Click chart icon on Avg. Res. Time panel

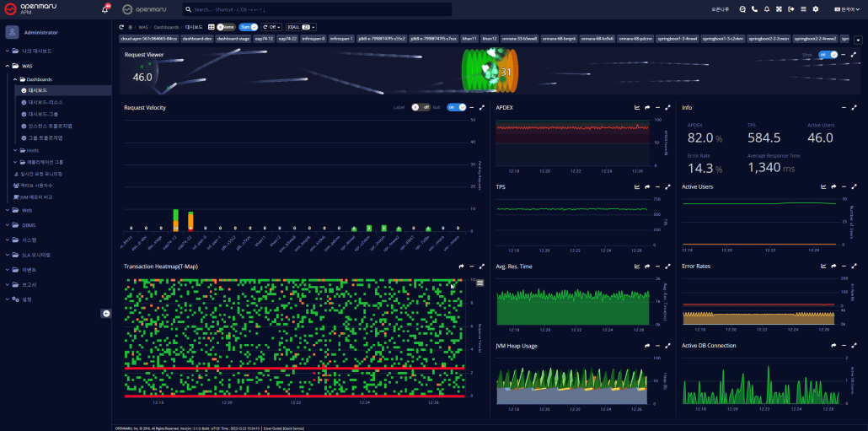coord(637,267)
